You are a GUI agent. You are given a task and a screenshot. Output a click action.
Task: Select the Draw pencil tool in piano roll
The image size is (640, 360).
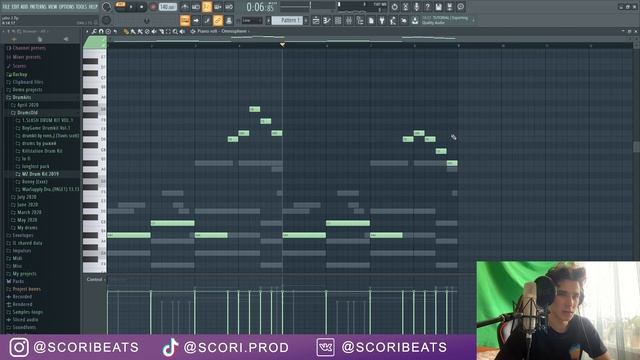[126, 31]
